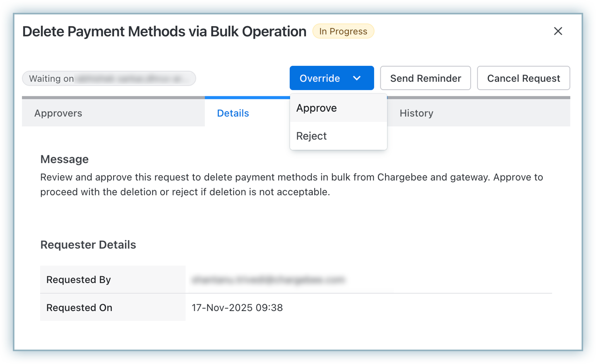Click the Override button label
The image size is (596, 364).
[x=320, y=78]
